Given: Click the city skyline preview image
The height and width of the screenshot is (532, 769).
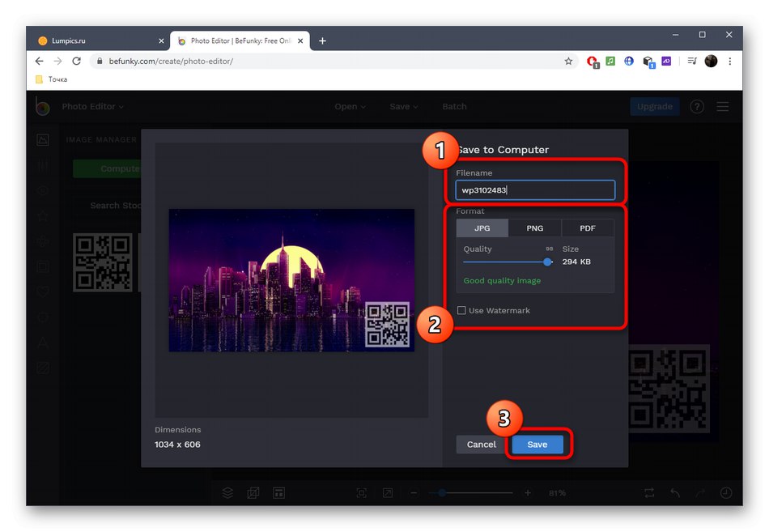Looking at the screenshot, I should click(291, 280).
